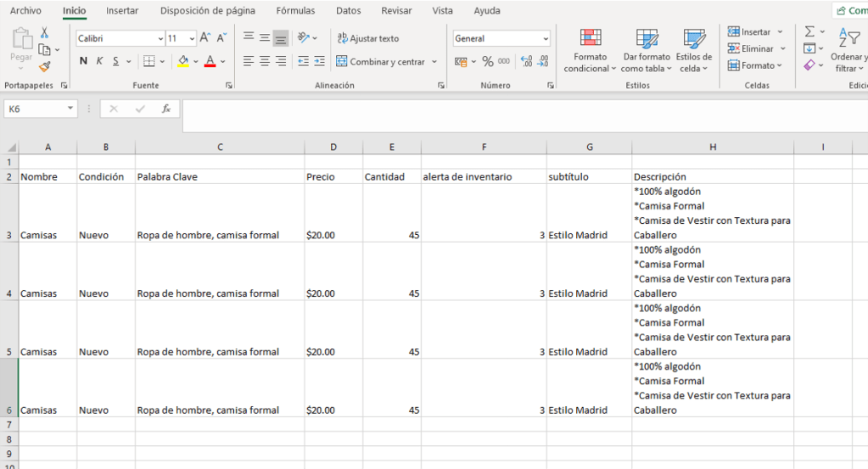Toggle italic formatting (K)

99,61
